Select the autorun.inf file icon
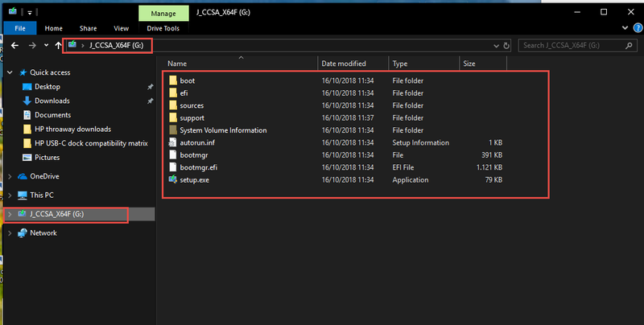 tap(173, 142)
